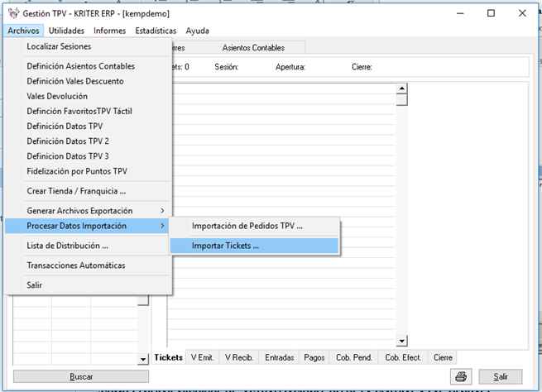The width and height of the screenshot is (542, 392).
Task: Choose Importación de Pedidos TPV option
Action: pos(247,226)
